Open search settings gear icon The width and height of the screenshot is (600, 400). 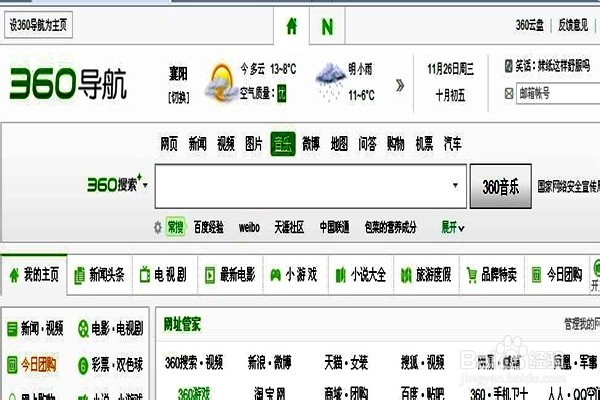click(158, 228)
